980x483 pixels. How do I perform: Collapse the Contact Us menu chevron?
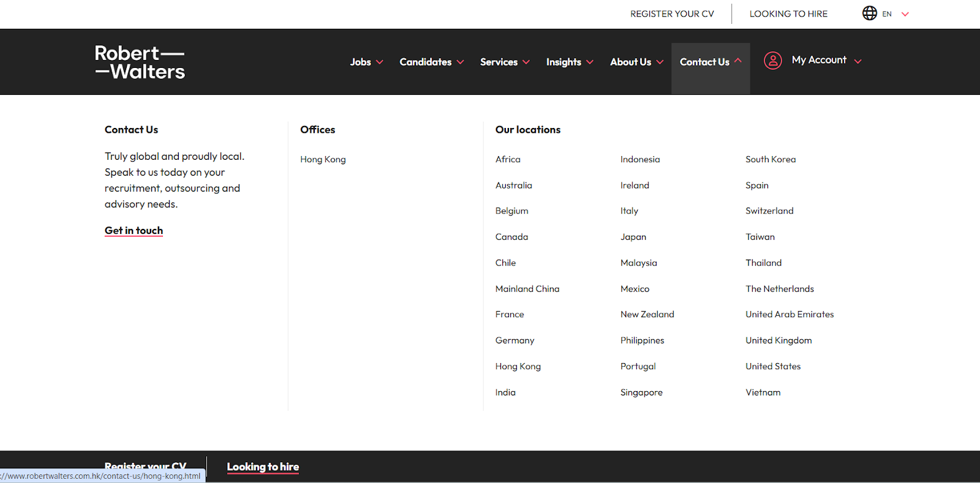coord(738,61)
